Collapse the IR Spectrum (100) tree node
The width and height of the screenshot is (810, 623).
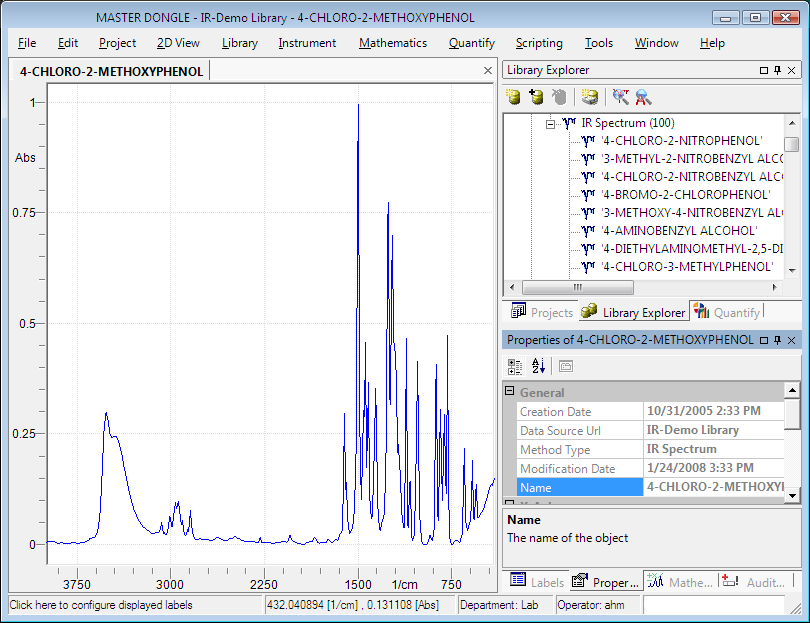pyautogui.click(x=550, y=123)
